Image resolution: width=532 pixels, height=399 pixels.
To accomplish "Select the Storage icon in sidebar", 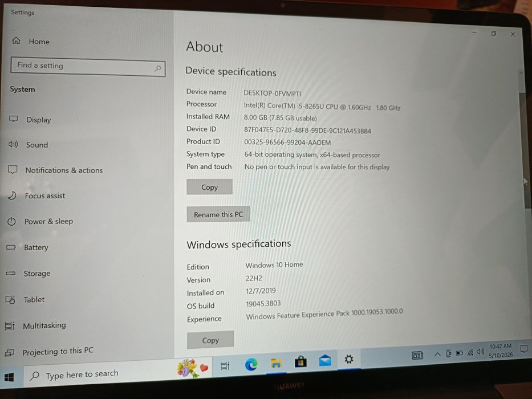I will tap(10, 273).
